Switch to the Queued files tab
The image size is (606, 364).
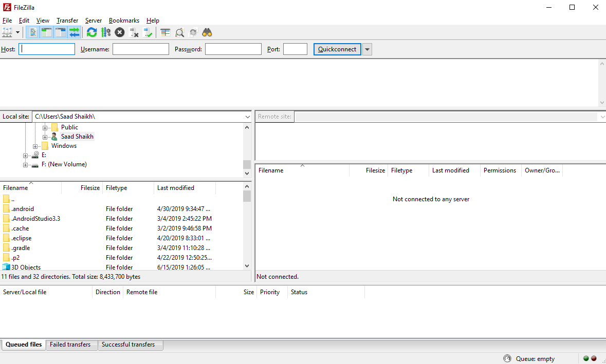pyautogui.click(x=24, y=344)
